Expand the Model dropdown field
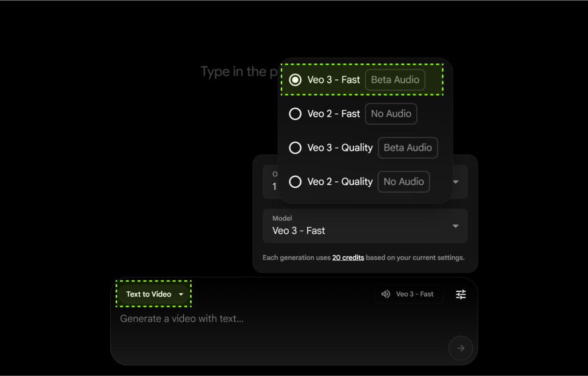The image size is (588, 376). coord(365,226)
